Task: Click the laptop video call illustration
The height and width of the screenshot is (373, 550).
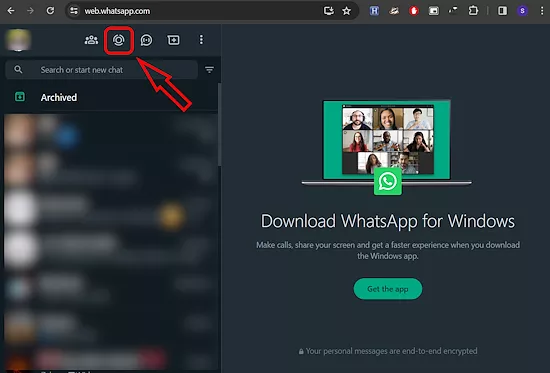Action: (x=387, y=143)
